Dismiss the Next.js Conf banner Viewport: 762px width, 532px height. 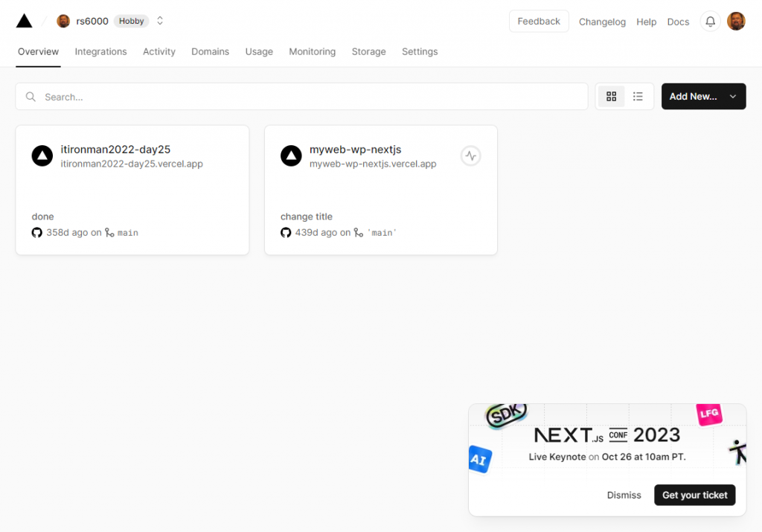tap(624, 495)
